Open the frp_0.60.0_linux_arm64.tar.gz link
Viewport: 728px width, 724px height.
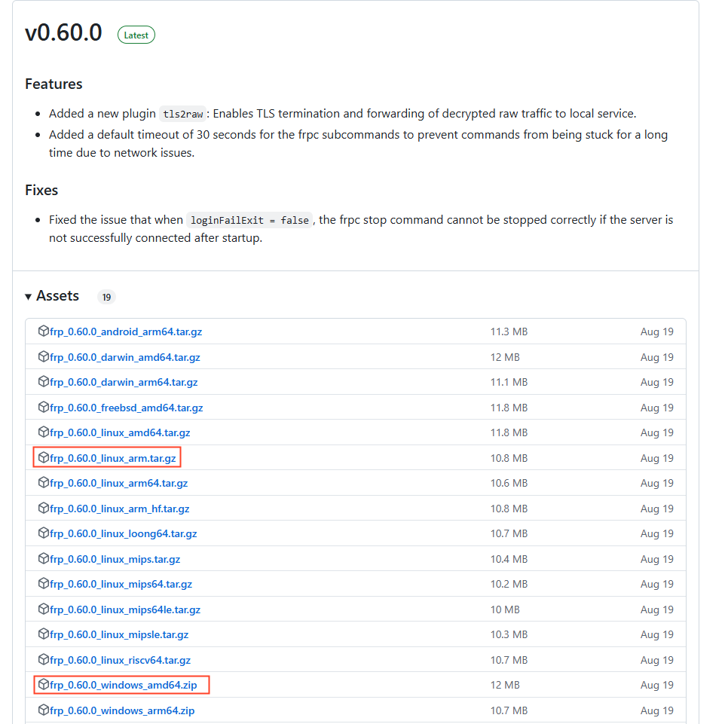pos(118,484)
